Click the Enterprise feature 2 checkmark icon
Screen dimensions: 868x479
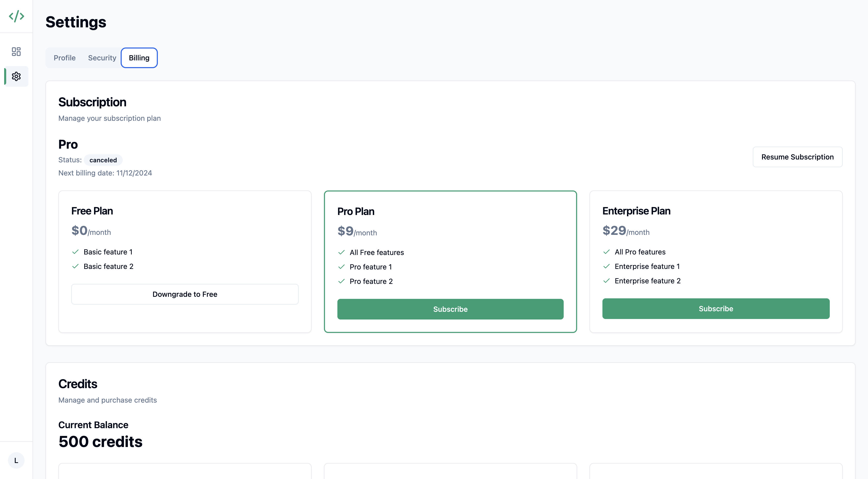[607, 281]
